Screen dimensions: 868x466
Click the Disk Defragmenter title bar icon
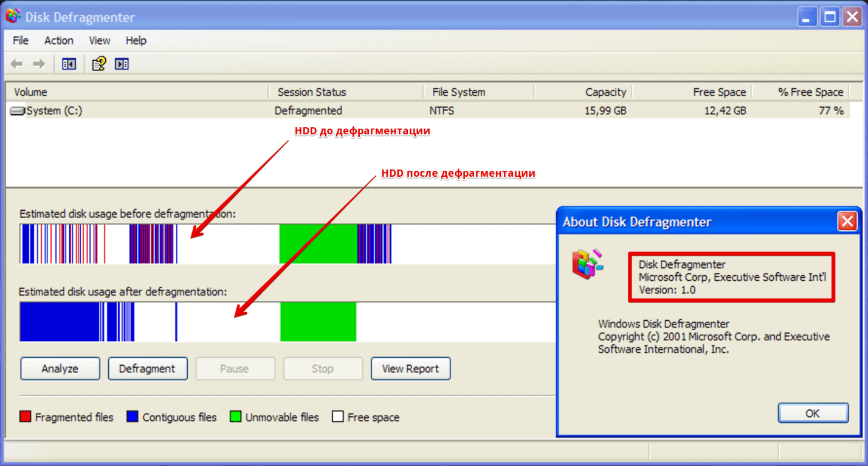13,16
